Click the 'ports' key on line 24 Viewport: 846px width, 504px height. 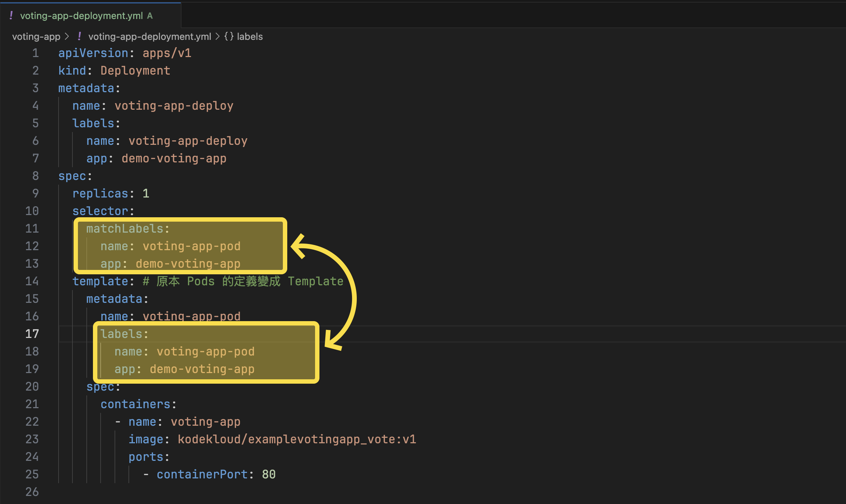pos(146,457)
